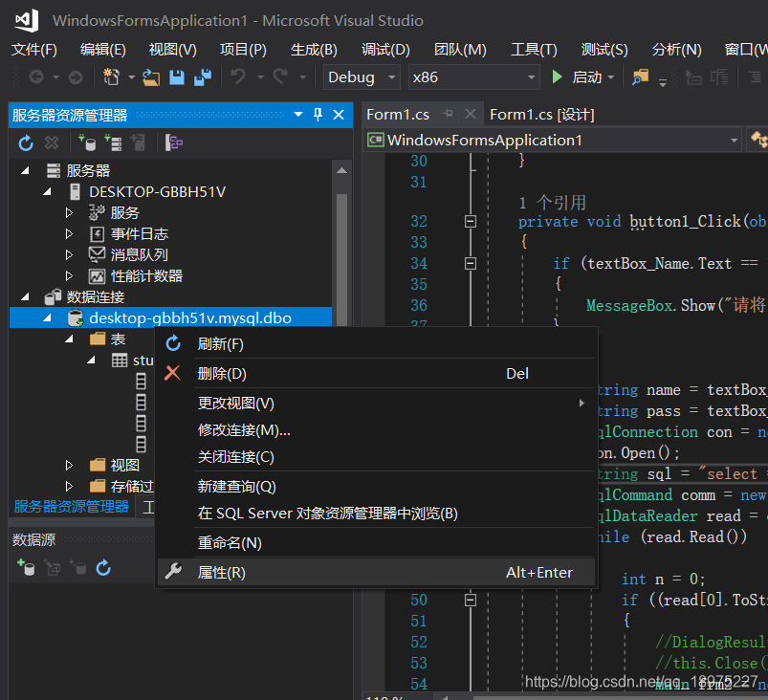Click the Connect to Server icon
768x700 pixels.
coord(113,143)
